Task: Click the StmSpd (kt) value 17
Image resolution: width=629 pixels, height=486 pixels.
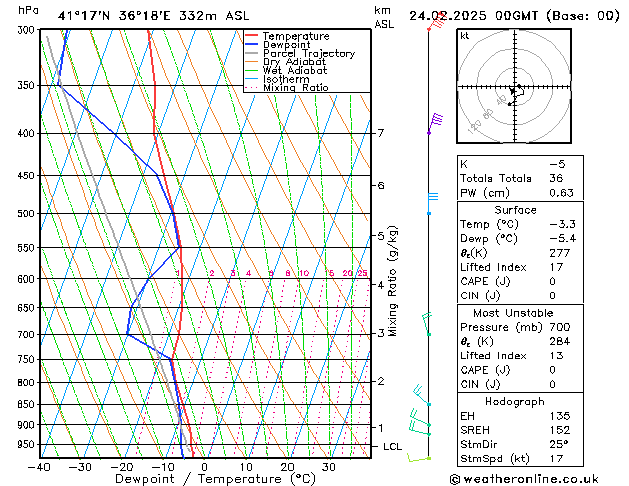Action: coord(556,458)
